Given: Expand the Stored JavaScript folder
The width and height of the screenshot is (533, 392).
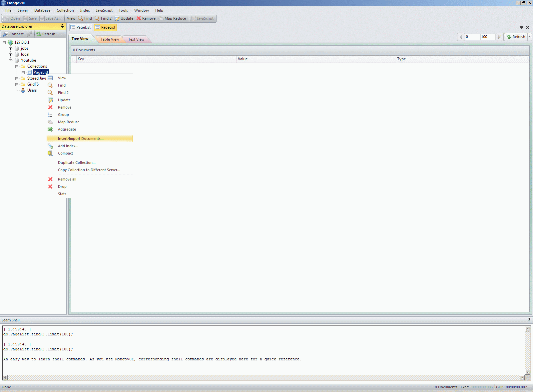Looking at the screenshot, I should coord(17,79).
